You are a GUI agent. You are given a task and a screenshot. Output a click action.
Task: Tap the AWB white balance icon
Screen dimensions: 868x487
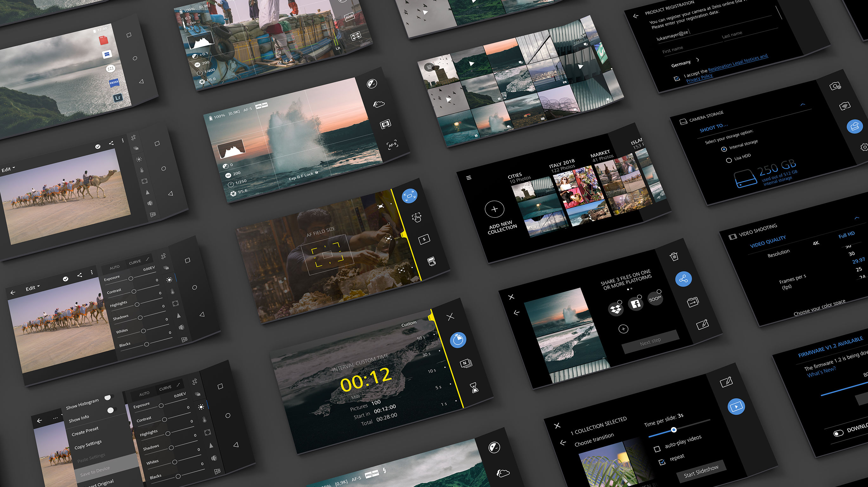349,16
